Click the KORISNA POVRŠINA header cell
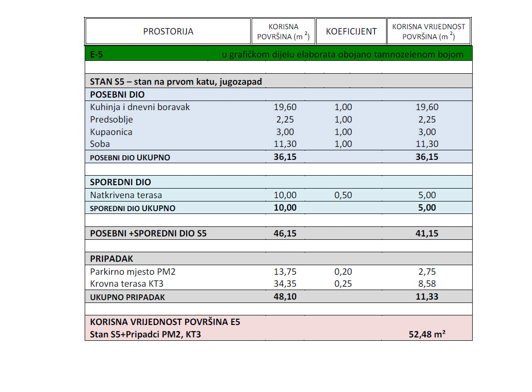This screenshot has height=392, width=532. pos(283,31)
